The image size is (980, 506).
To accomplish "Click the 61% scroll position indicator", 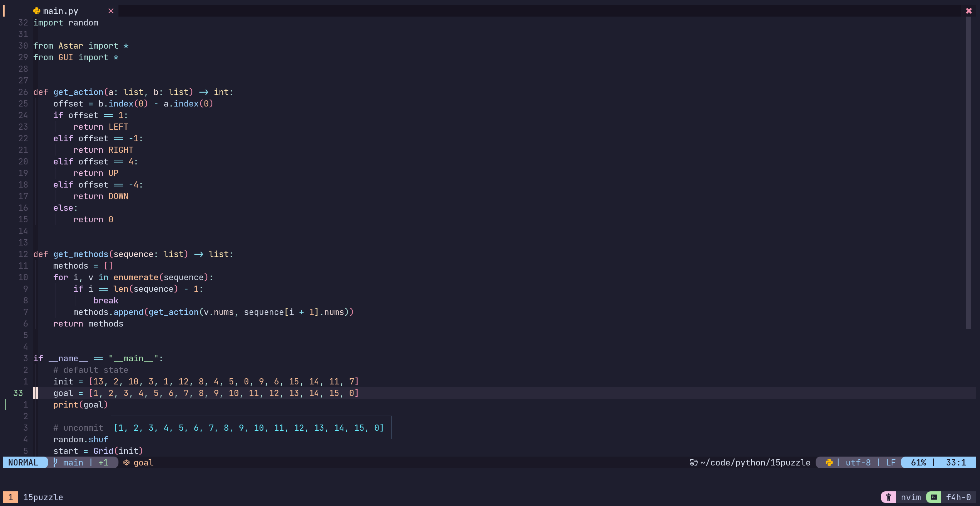I will click(x=918, y=462).
